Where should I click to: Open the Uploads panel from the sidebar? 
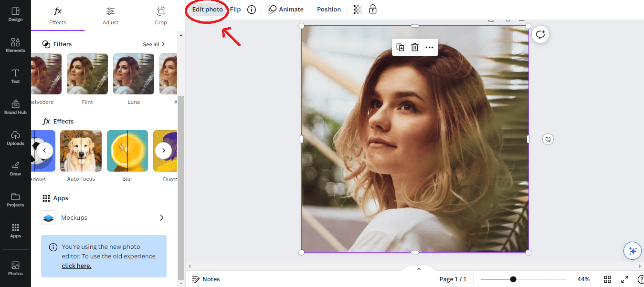[x=15, y=137]
